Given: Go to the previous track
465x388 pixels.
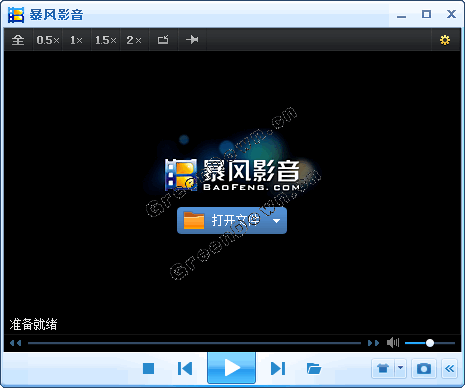Looking at the screenshot, I should click(x=185, y=369).
